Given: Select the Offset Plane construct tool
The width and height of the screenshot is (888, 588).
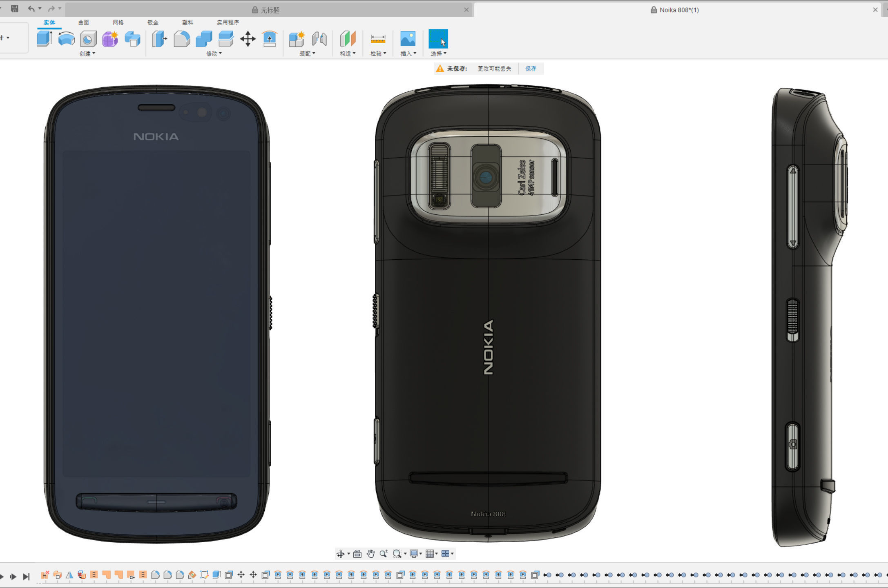Looking at the screenshot, I should click(x=348, y=39).
